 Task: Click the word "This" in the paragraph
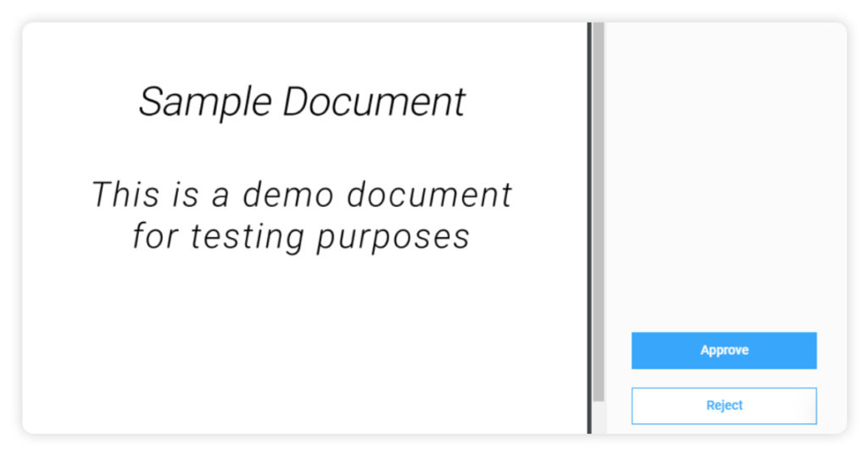[x=125, y=195]
